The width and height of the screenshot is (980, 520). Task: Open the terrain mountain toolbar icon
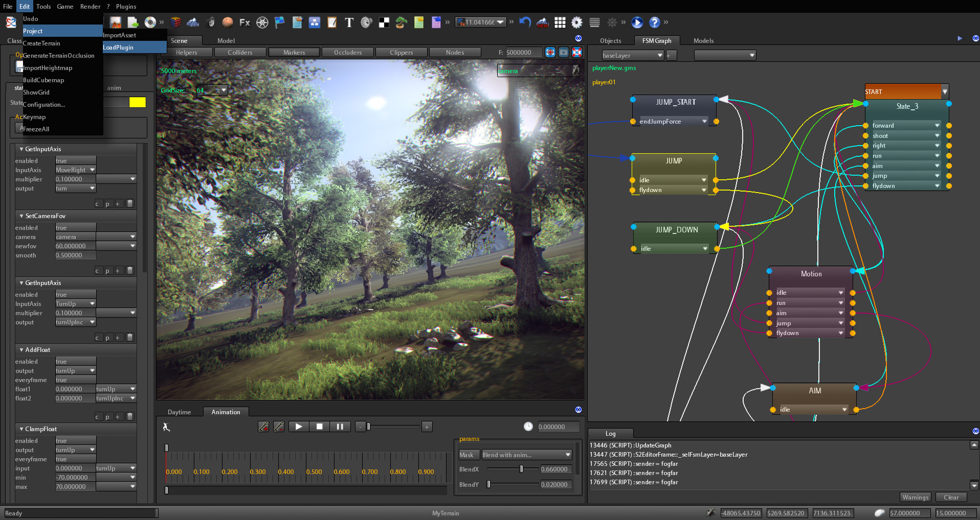(193, 22)
